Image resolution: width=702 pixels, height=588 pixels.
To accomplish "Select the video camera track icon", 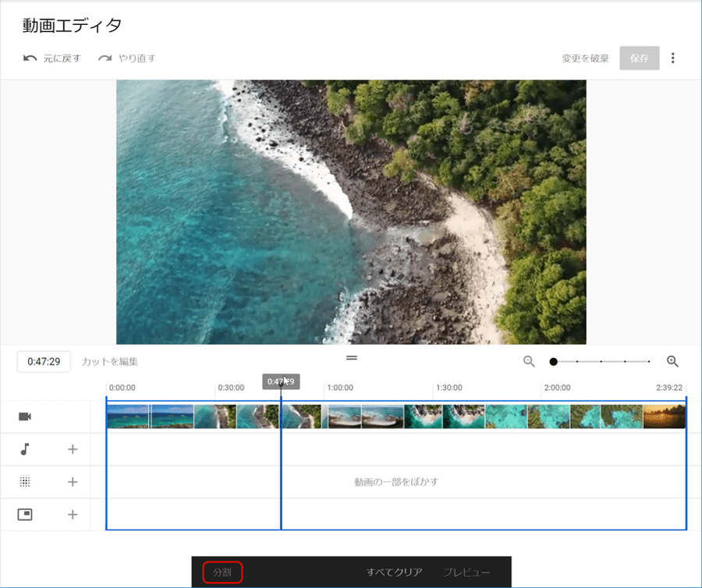I will pyautogui.click(x=25, y=417).
